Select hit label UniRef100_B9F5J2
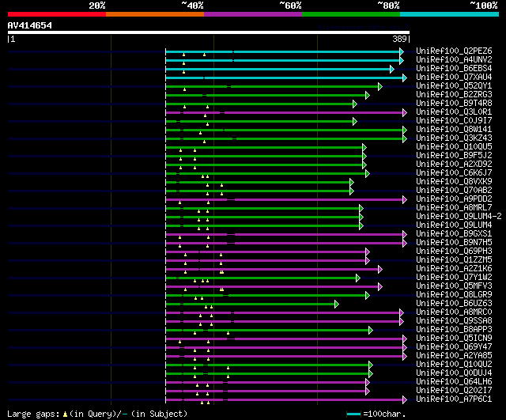The width and height of the screenshot is (506, 420). coord(454,156)
